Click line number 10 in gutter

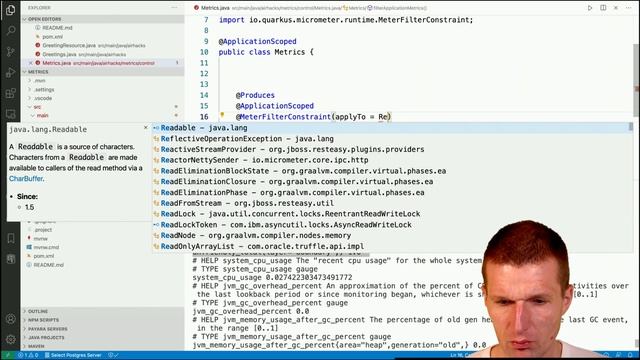tap(204, 52)
